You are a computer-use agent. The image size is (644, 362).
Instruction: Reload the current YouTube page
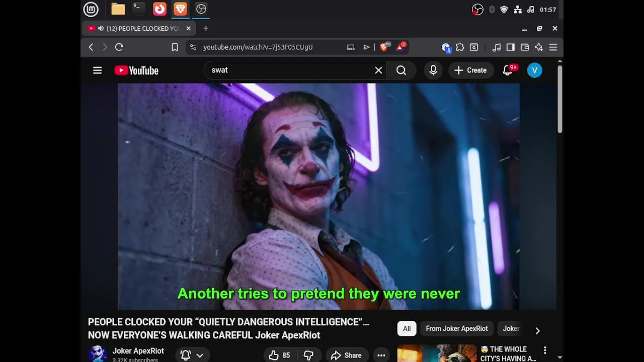coord(119,47)
